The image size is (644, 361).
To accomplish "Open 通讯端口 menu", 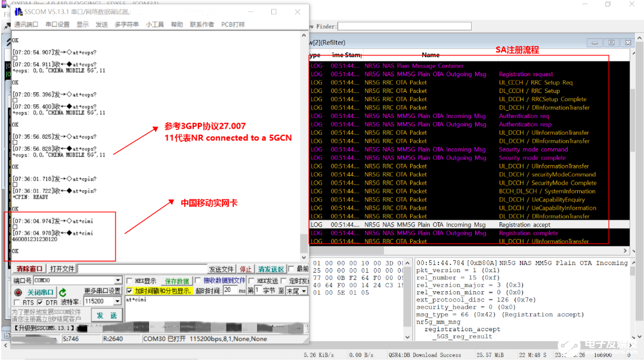I will tap(26, 24).
